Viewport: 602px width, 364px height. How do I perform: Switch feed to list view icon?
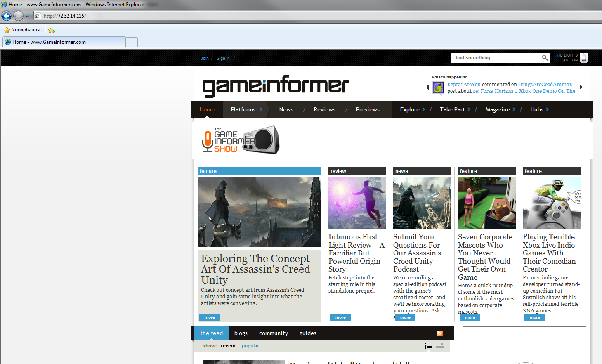point(428,346)
